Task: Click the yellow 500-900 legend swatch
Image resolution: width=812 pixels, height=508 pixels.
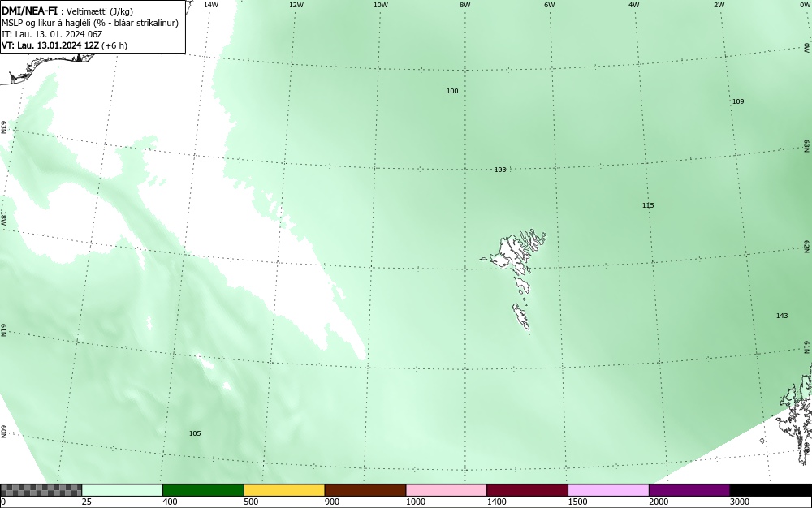Action: click(x=284, y=490)
